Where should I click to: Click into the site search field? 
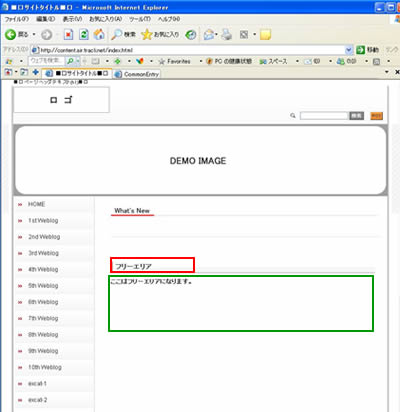(324, 116)
